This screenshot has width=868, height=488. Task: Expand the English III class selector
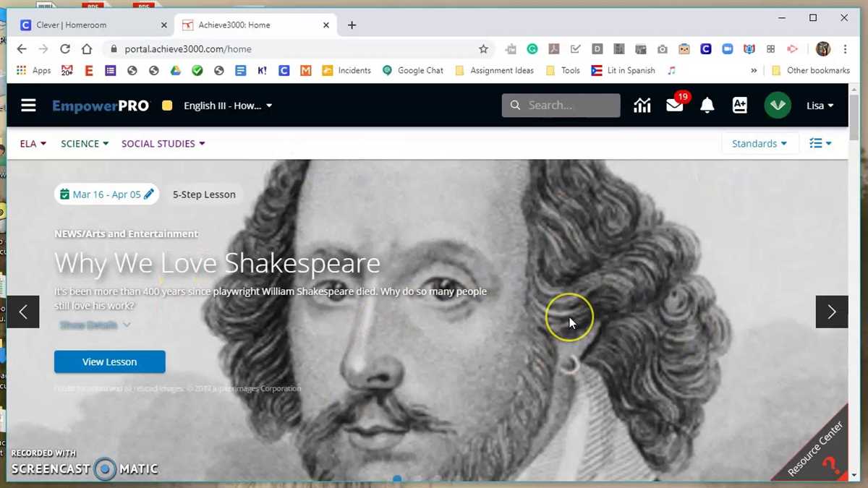coord(228,106)
